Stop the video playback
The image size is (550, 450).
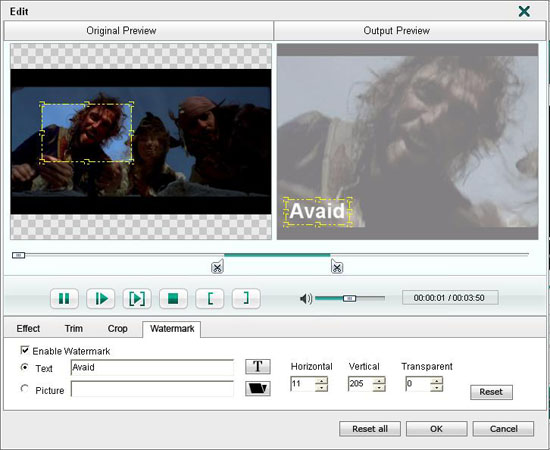[x=173, y=298]
